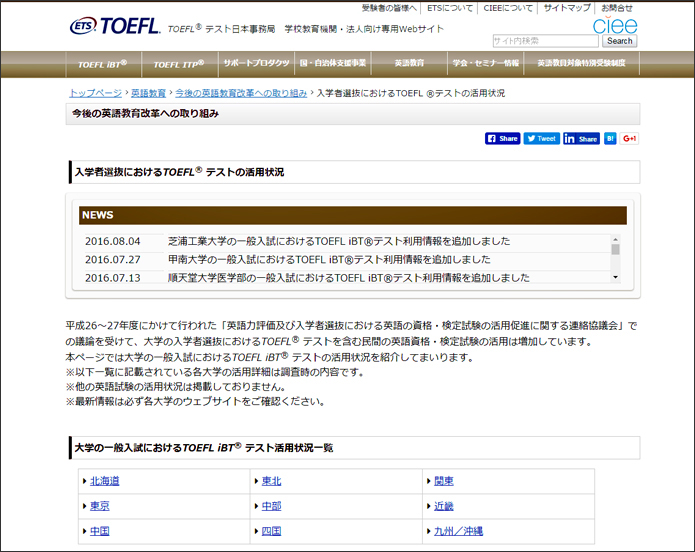Bookmark with Hatena B! button
The height and width of the screenshot is (552, 695).
[610, 138]
